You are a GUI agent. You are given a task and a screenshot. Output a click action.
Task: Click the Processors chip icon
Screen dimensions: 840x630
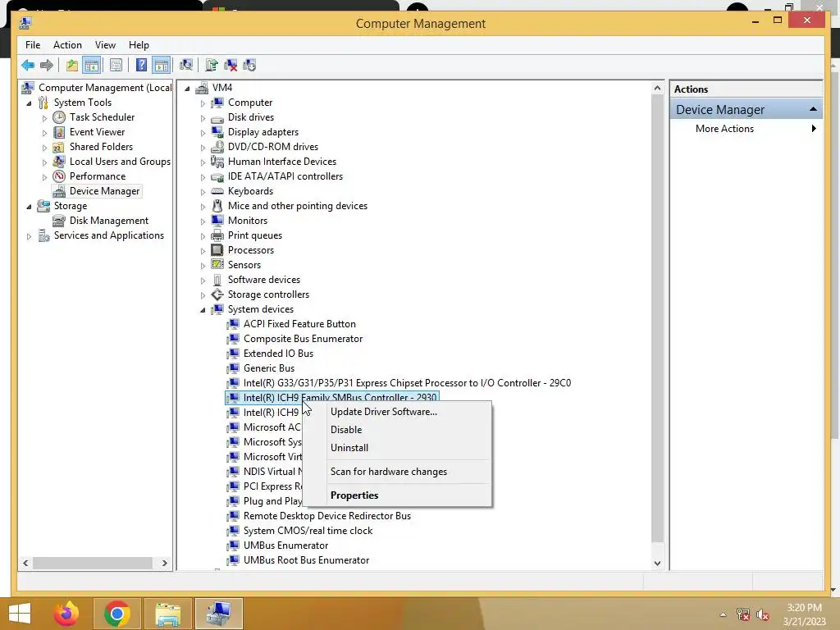[217, 250]
